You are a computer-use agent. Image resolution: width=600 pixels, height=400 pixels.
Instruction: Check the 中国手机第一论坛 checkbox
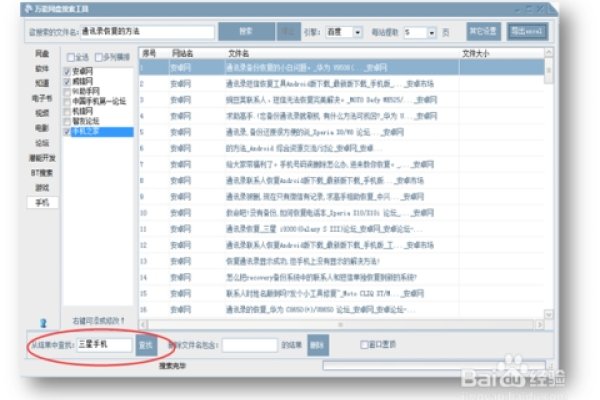coord(67,101)
